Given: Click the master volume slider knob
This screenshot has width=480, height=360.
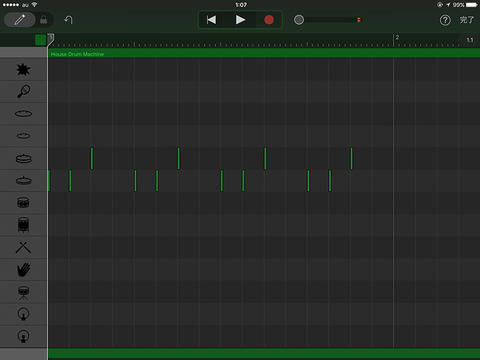Looking at the screenshot, I should tap(299, 20).
